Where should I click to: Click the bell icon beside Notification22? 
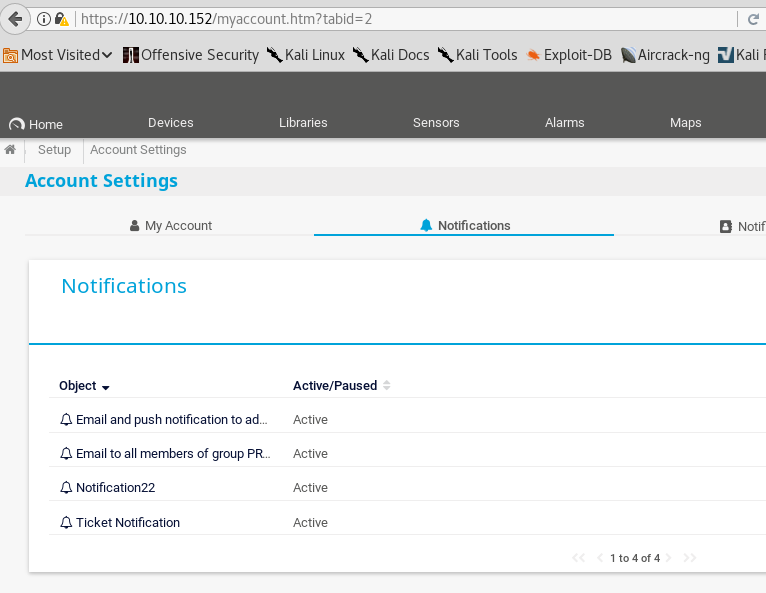tap(67, 488)
